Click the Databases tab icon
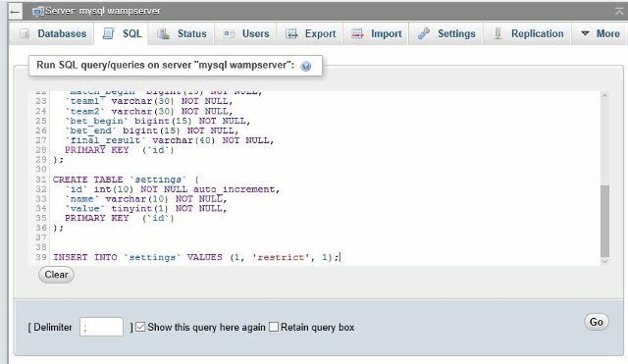The image size is (628, 364). click(25, 33)
